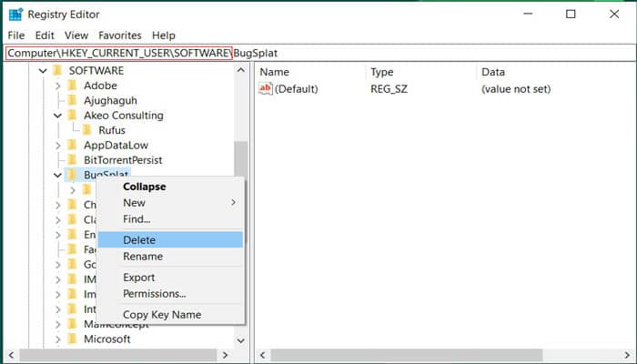Click the Adobe key folder icon
This screenshot has width=637, height=364.
coord(74,86)
